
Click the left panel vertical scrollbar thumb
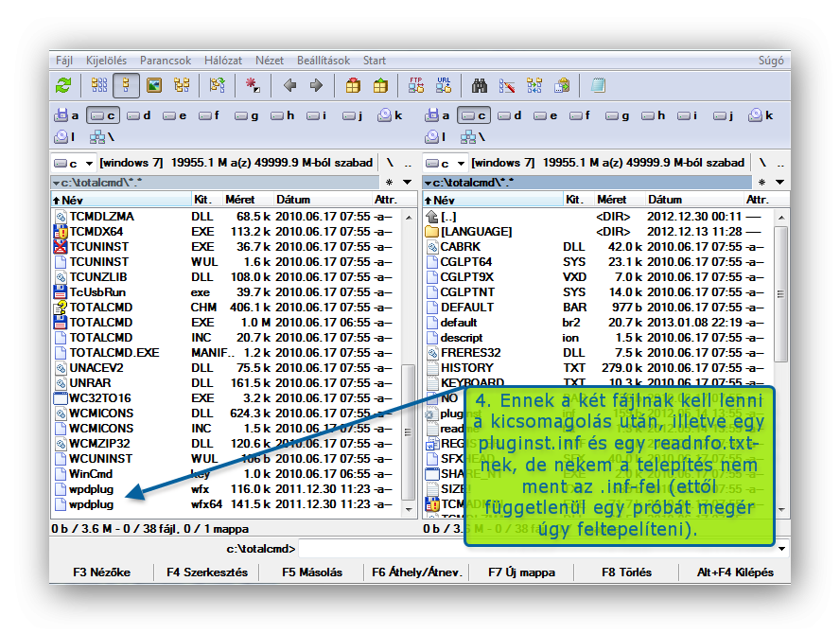tap(409, 431)
